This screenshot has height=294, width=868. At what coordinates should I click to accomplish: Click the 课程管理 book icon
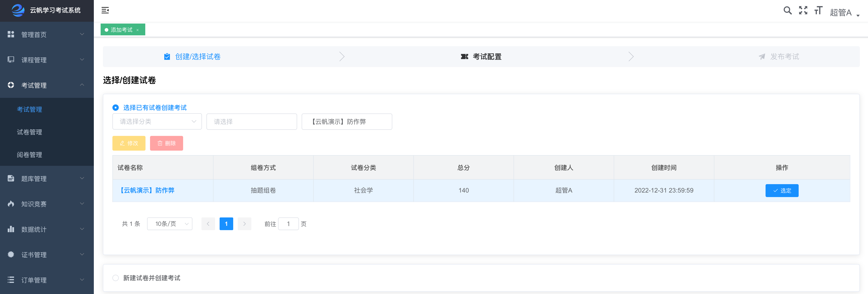coord(11,60)
